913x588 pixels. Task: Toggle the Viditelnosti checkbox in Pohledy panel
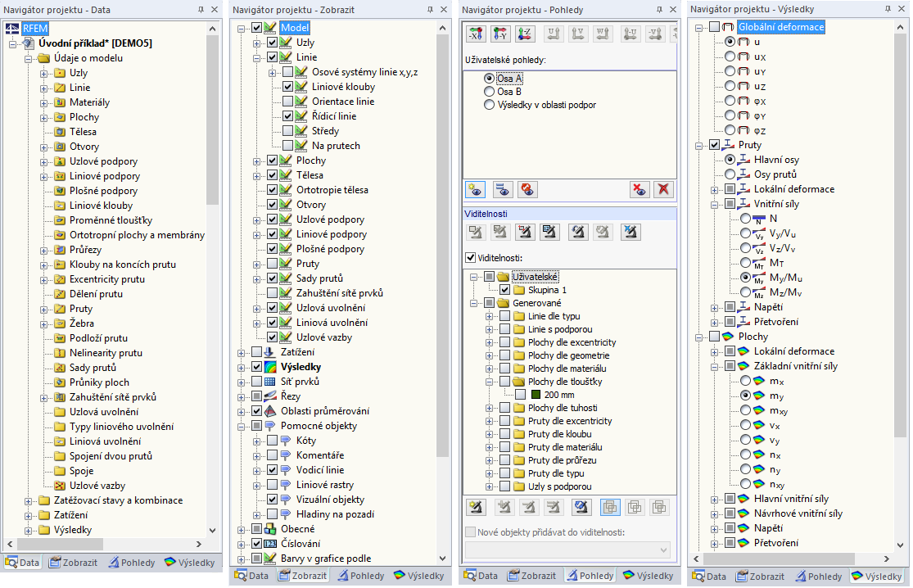click(x=471, y=257)
